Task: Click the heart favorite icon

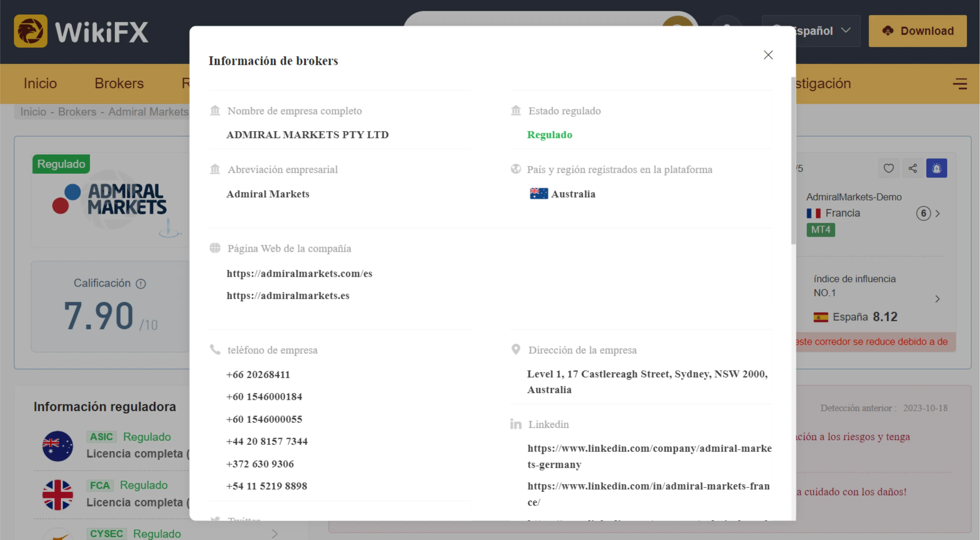Action: pyautogui.click(x=888, y=168)
